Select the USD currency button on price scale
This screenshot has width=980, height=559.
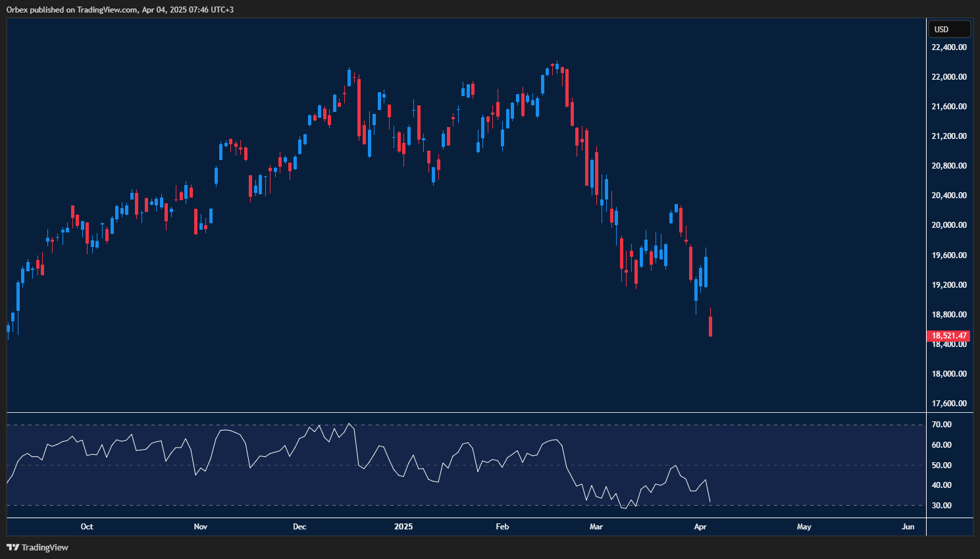(949, 29)
